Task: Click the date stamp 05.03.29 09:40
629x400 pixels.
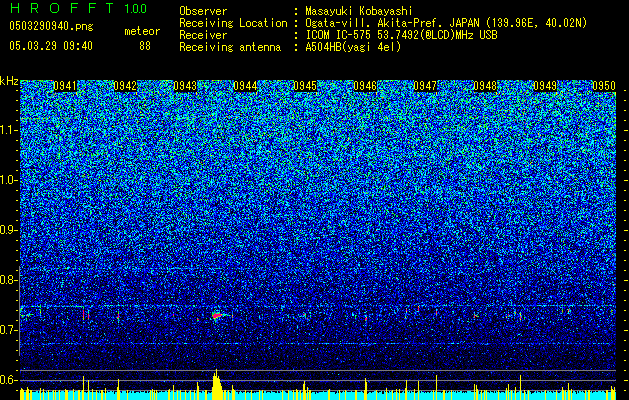Action: [x=51, y=46]
